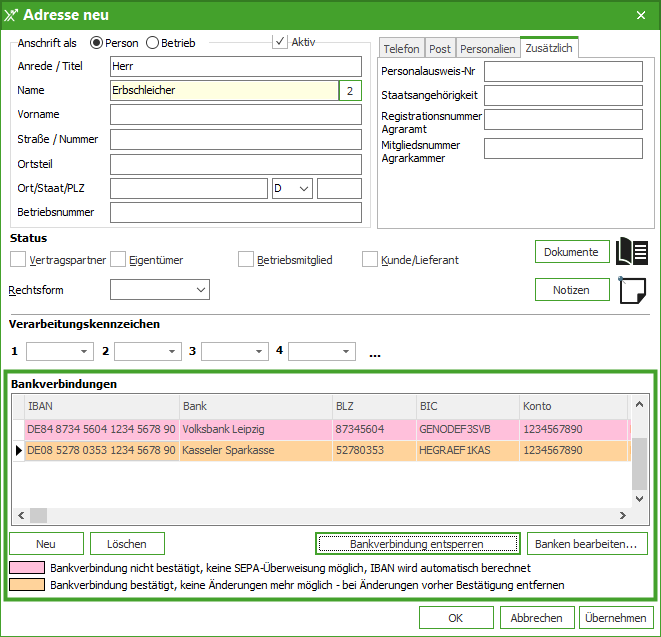Open the Personalien tab
Image resolution: width=661 pixels, height=637 pixels.
coord(488,49)
